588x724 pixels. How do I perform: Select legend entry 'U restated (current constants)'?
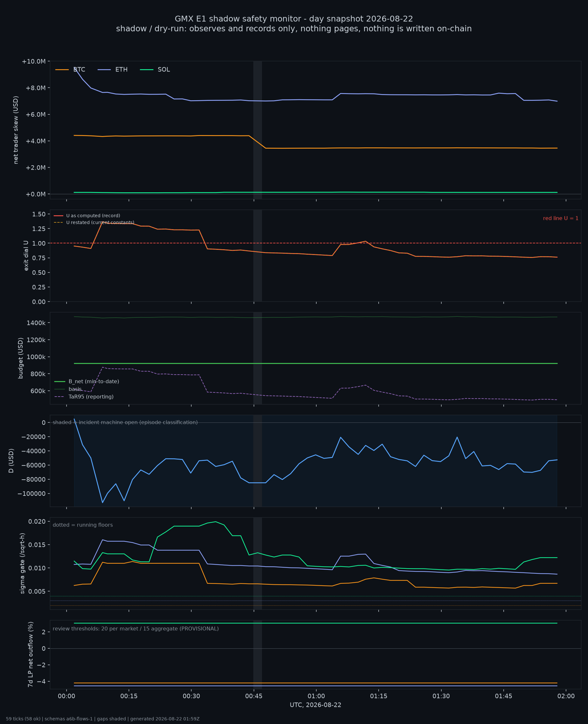[94, 223]
